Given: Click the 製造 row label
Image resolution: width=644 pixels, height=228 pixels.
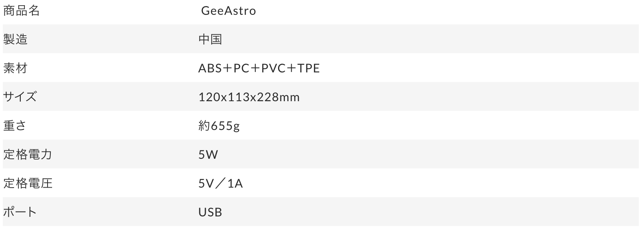Looking at the screenshot, I should coord(16,39).
